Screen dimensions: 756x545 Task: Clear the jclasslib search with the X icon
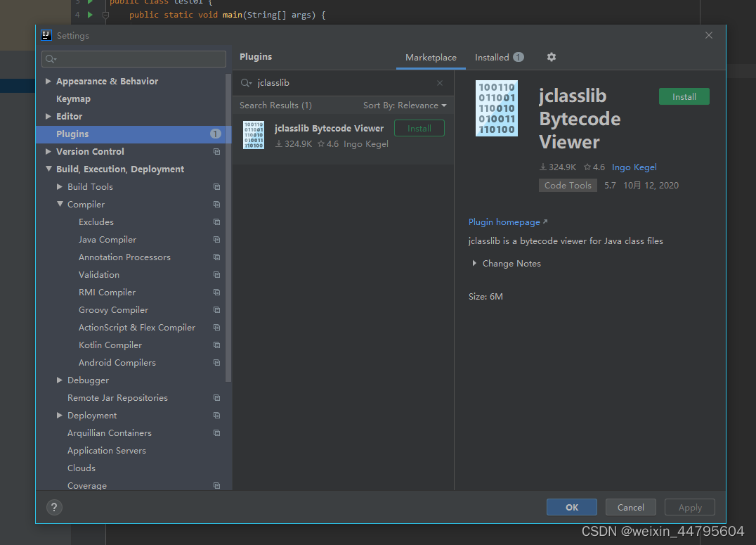440,83
